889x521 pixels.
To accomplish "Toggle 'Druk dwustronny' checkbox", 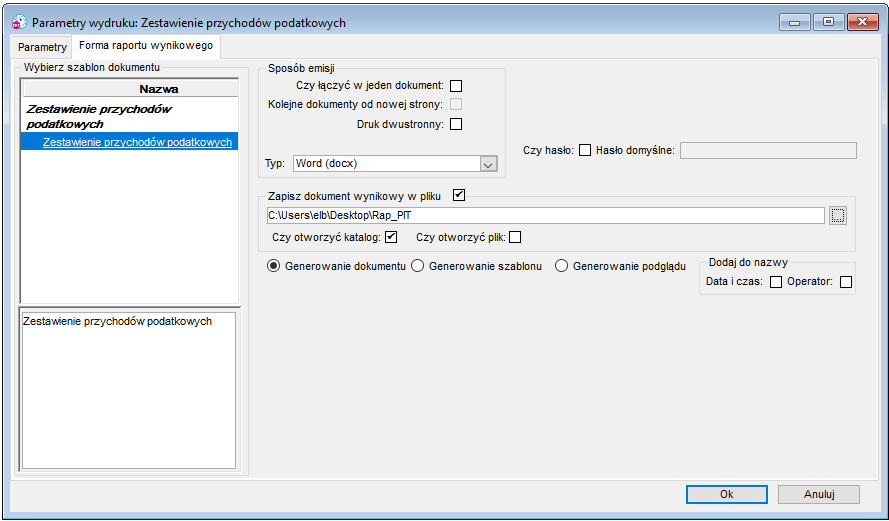I will click(x=456, y=124).
